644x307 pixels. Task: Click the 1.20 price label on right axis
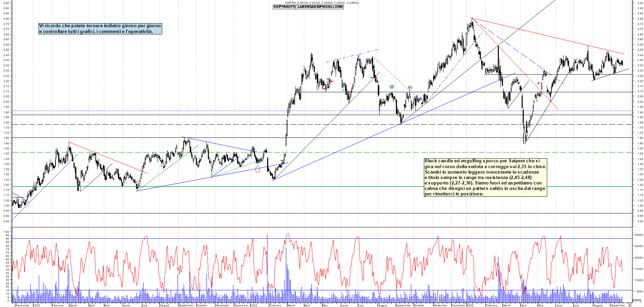pos(640,185)
